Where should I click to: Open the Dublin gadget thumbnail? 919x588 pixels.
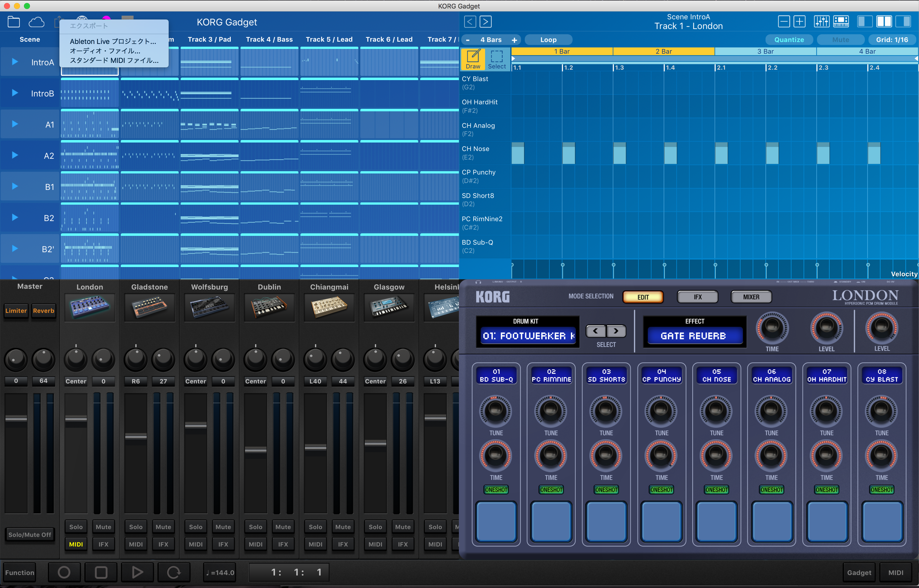269,308
